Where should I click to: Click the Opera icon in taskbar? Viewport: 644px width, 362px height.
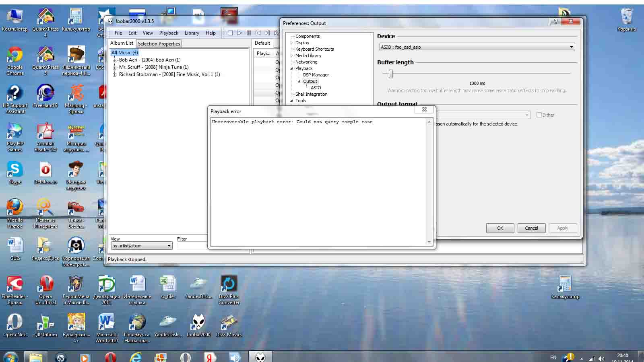pyautogui.click(x=110, y=357)
